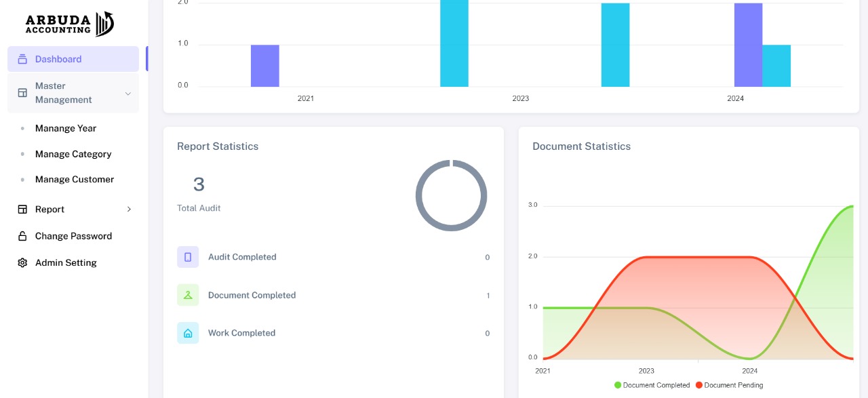Open the Manange Year link
Image resolution: width=868 pixels, height=398 pixels.
click(66, 128)
